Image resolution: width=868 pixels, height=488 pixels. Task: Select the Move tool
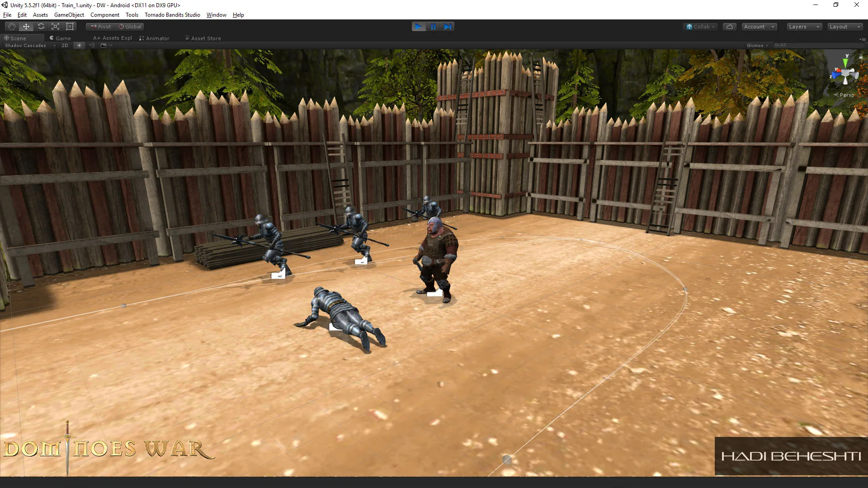tap(26, 27)
